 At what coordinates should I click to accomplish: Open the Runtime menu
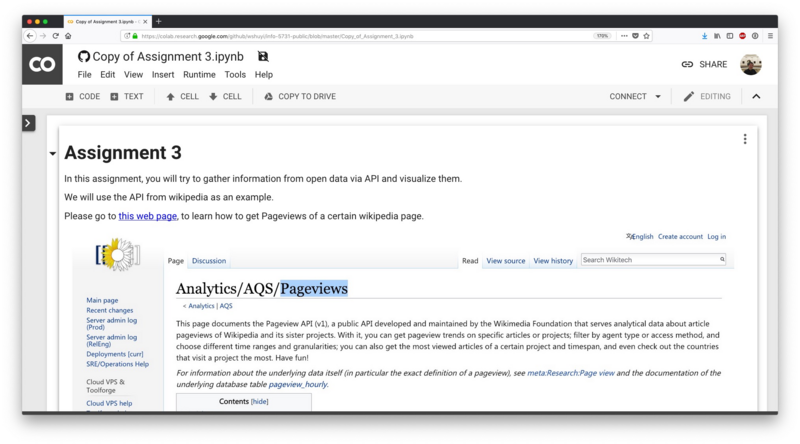(199, 74)
